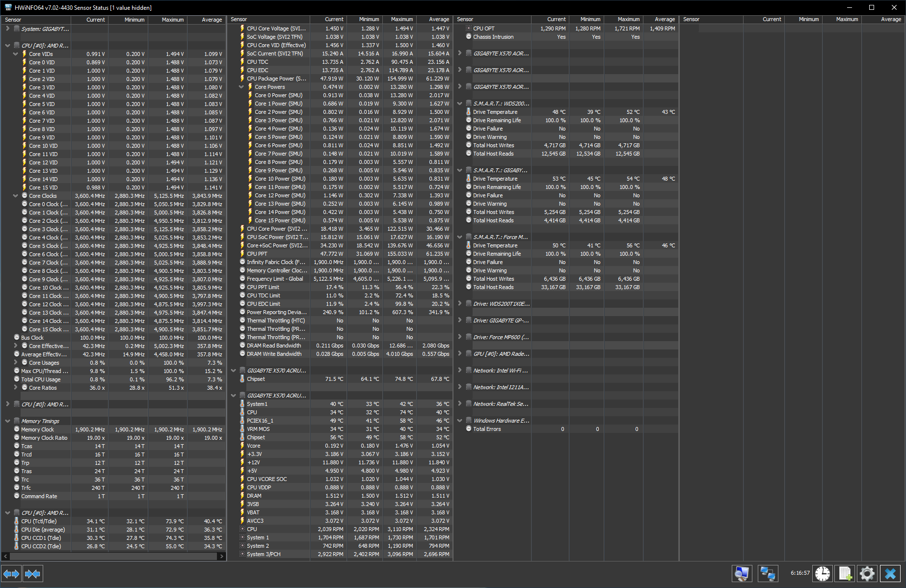Click the S.M.A.R.T.: Force M... group header
Screen dimensions: 906x588
(x=501, y=237)
